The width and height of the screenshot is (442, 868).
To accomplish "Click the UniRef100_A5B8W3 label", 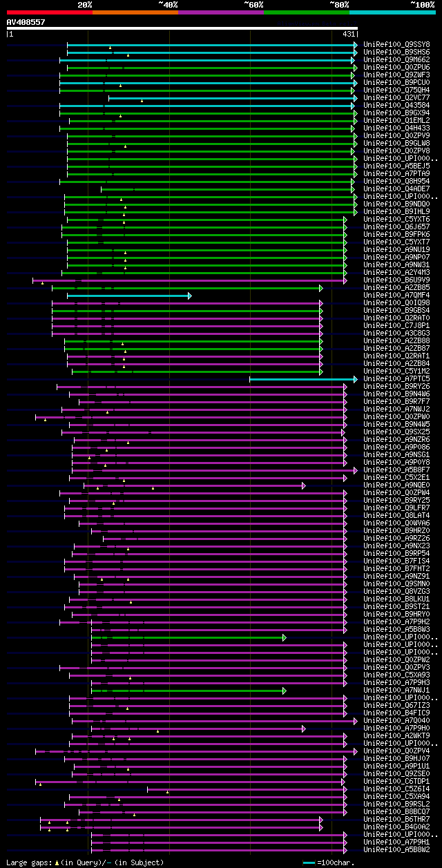I will tap(396, 629).
